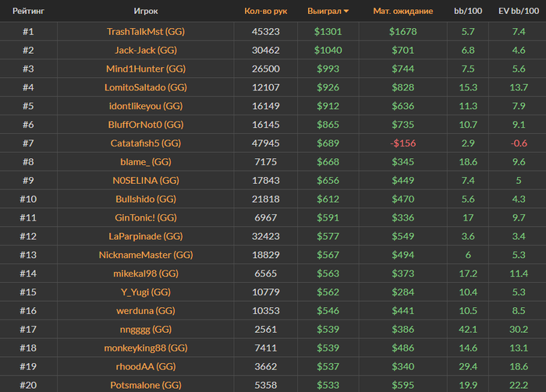Sort by Выиграл column header
Viewport: 546px width, 392px height.
tap(324, 11)
